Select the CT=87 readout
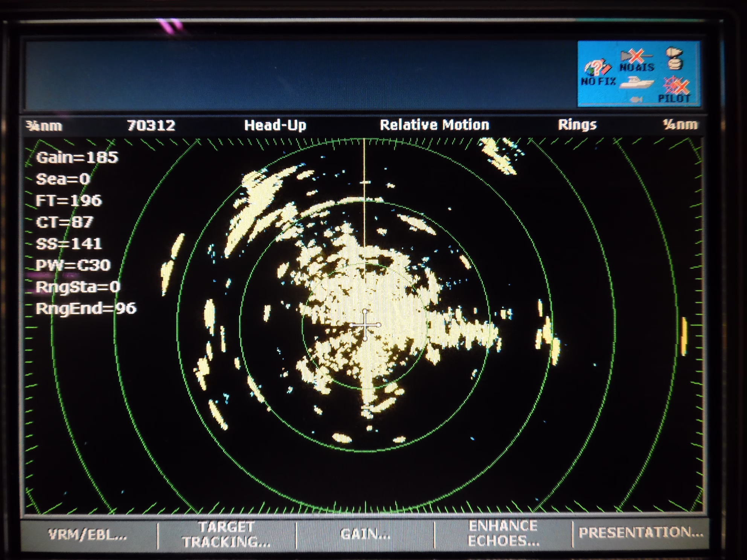The width and height of the screenshot is (747, 560). pos(64,222)
